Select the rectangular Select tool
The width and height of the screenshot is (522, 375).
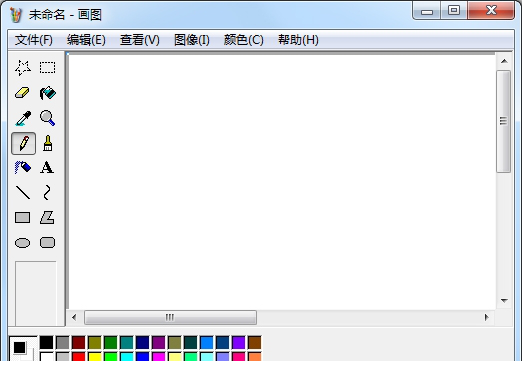tap(47, 68)
